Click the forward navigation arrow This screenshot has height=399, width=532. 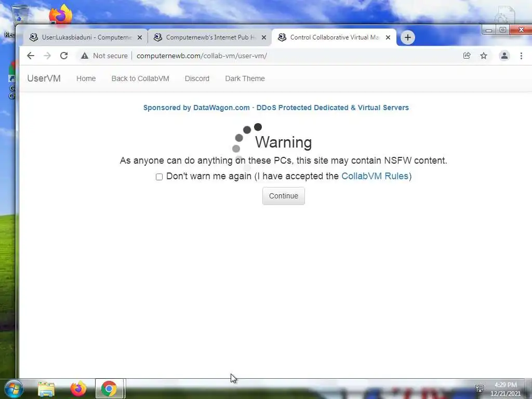pyautogui.click(x=47, y=56)
